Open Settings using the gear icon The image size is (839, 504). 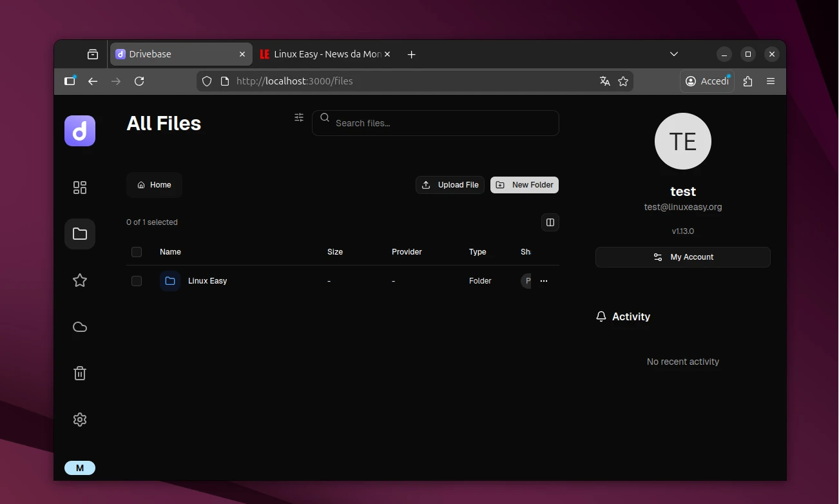pyautogui.click(x=80, y=419)
